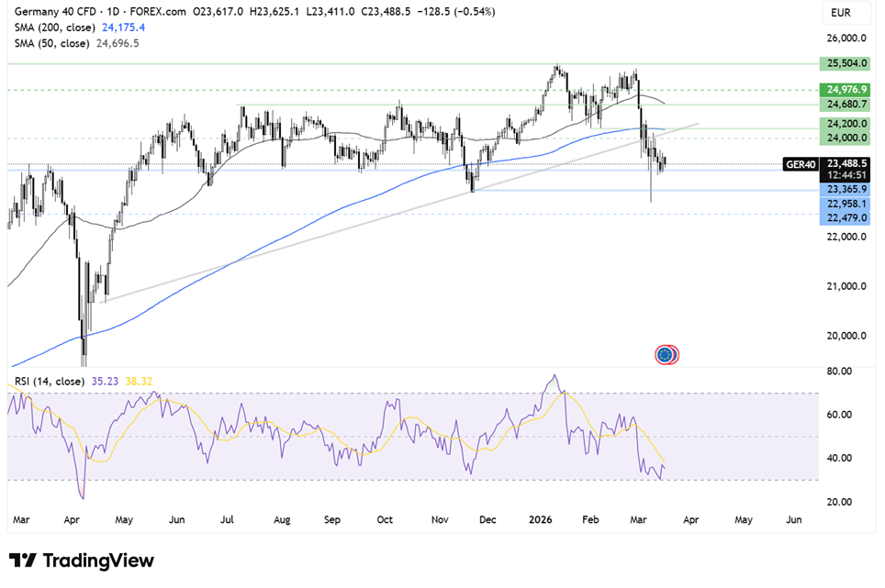The width and height of the screenshot is (885, 588).
Task: Click the 23,488.5 last price label
Action: (846, 163)
